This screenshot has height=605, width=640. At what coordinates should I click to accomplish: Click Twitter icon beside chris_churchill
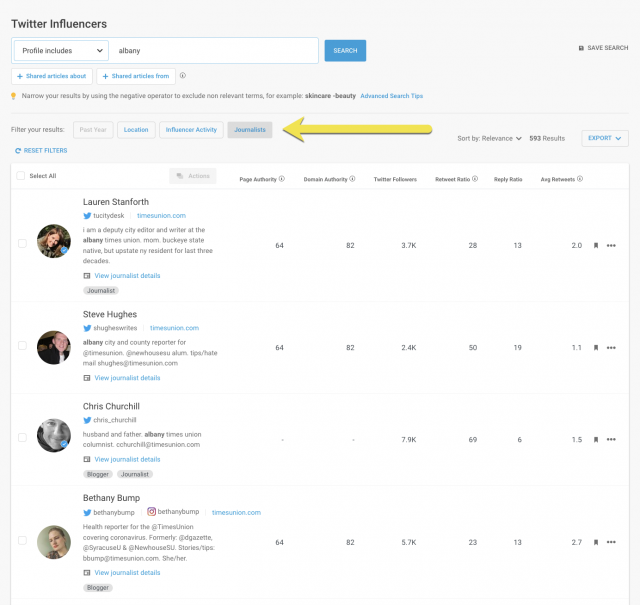pos(87,420)
